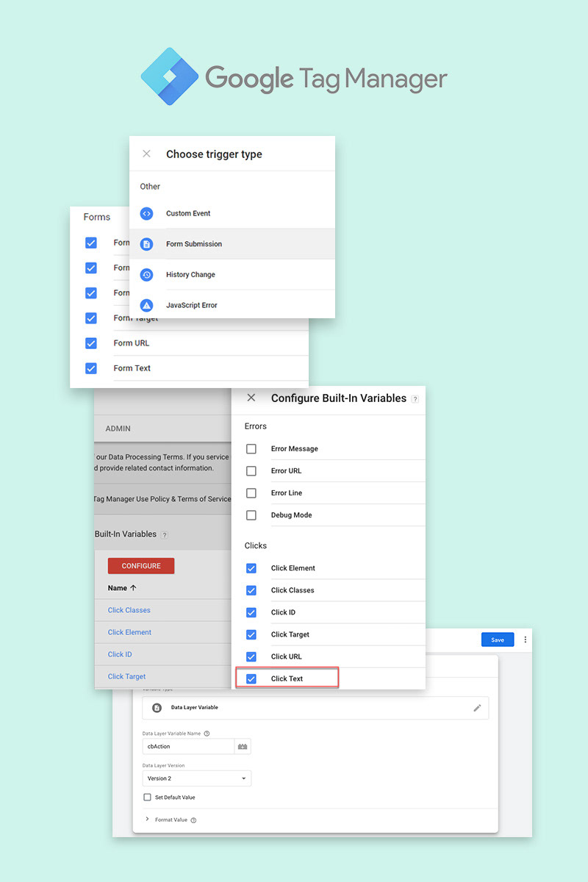Sort by Name column arrow
This screenshot has height=882, width=588.
133,588
